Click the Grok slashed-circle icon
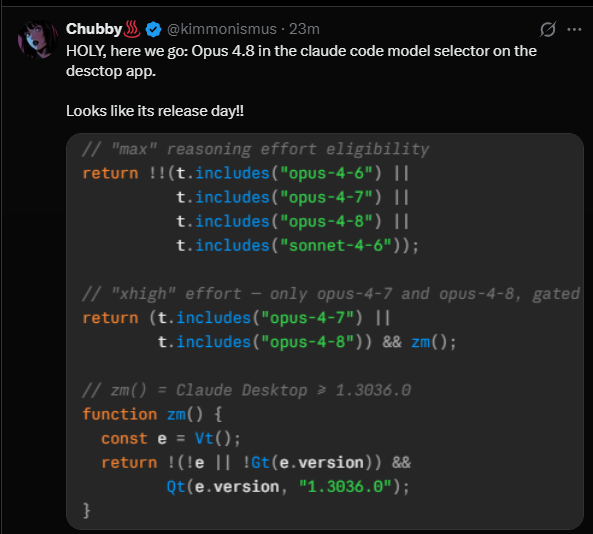593x534 pixels. (x=548, y=29)
